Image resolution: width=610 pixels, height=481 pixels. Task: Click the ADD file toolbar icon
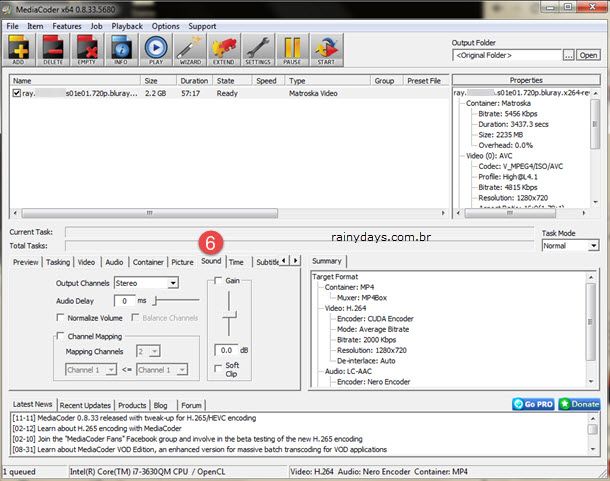pyautogui.click(x=18, y=49)
